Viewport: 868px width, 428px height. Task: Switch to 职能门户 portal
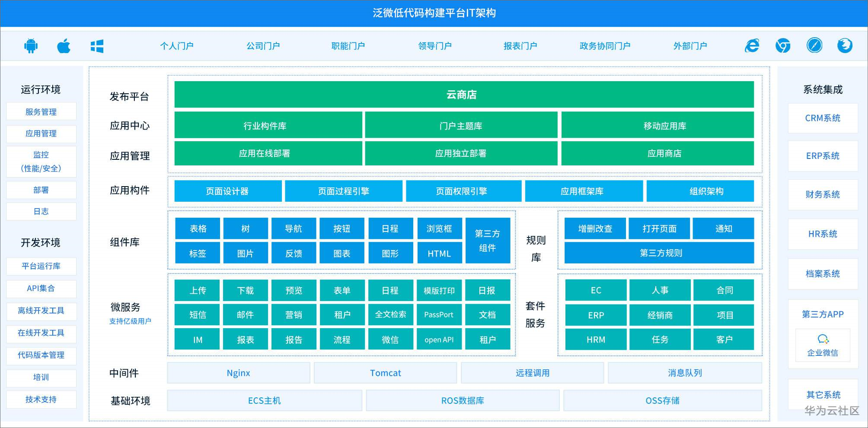coord(348,46)
